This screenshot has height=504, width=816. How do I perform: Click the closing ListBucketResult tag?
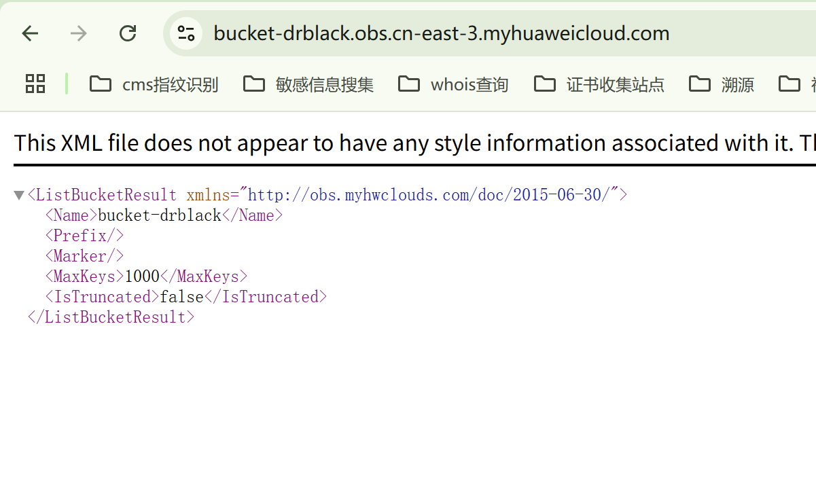pyautogui.click(x=111, y=317)
